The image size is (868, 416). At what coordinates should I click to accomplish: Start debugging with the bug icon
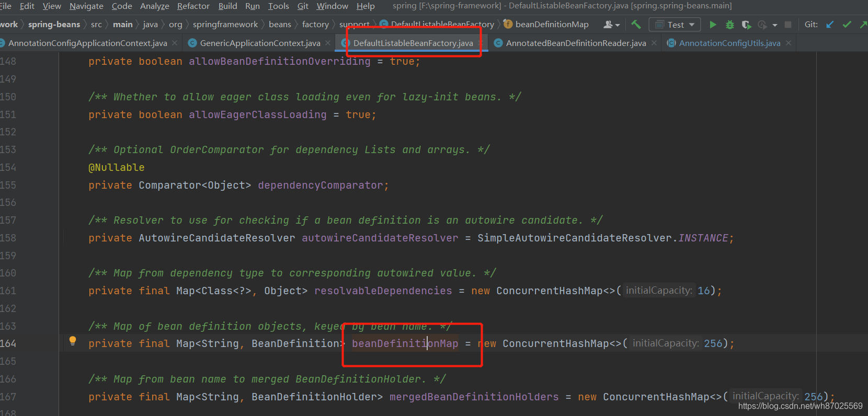click(730, 25)
